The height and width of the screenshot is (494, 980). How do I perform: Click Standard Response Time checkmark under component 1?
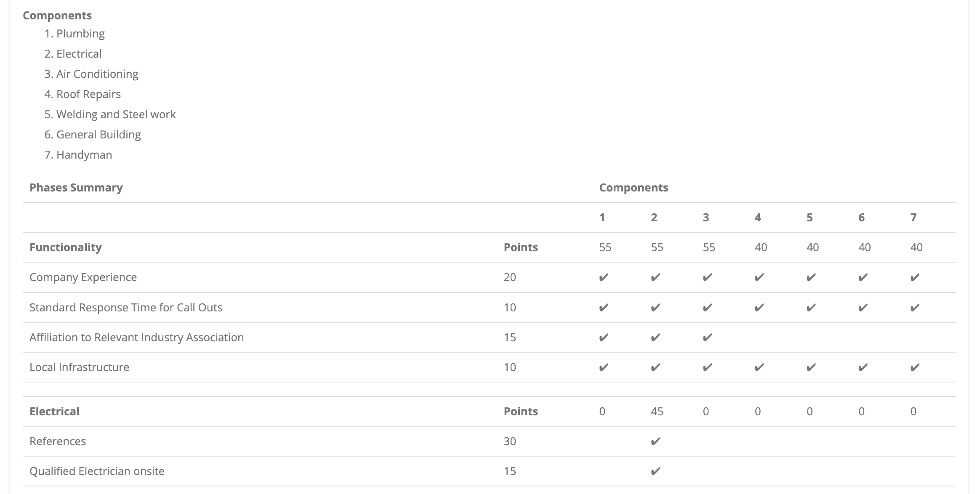604,308
